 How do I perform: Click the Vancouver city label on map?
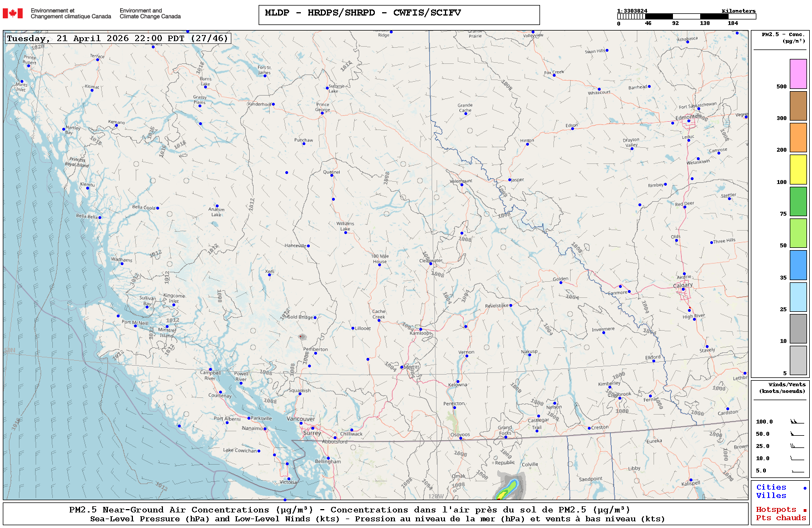[x=300, y=419]
